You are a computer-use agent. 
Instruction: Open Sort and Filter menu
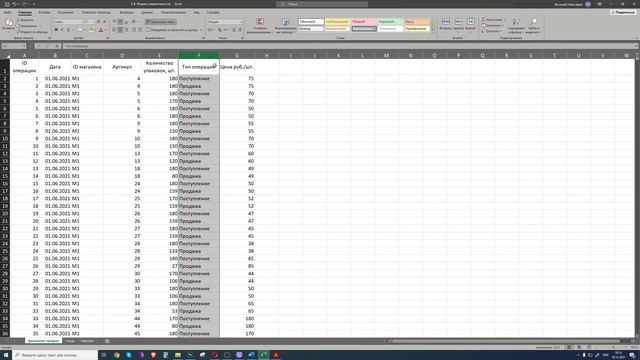(x=516, y=25)
